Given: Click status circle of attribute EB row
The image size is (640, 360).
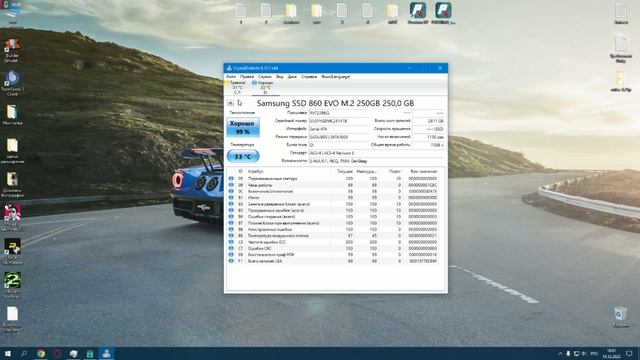Looking at the screenshot, I should (231, 255).
